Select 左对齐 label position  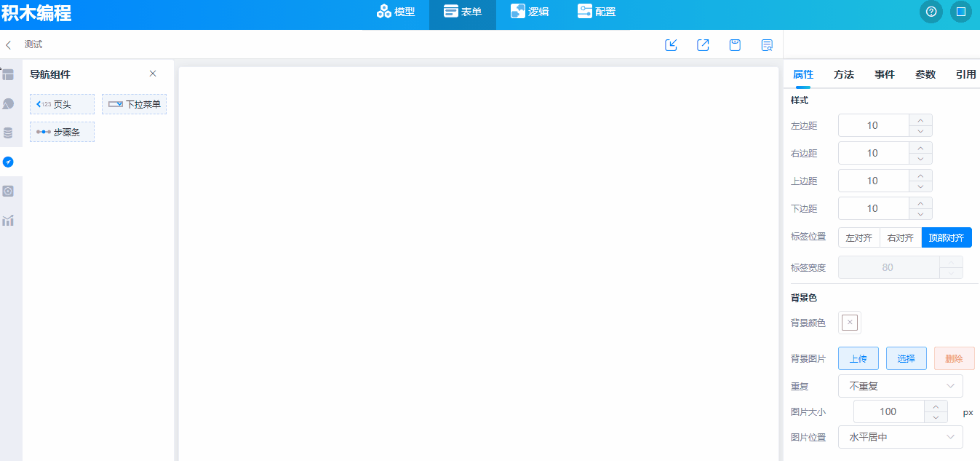859,237
